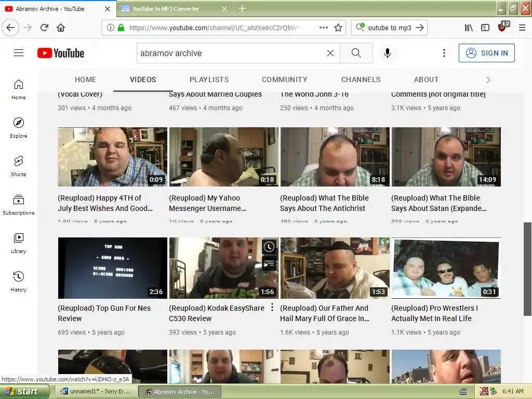Open Kodak EasyShare C530 Review title
The height and width of the screenshot is (399, 532).
point(217,313)
